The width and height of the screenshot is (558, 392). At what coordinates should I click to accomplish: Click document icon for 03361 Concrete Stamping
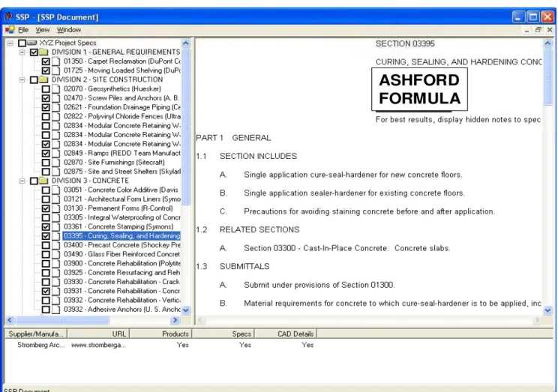pyautogui.click(x=55, y=227)
